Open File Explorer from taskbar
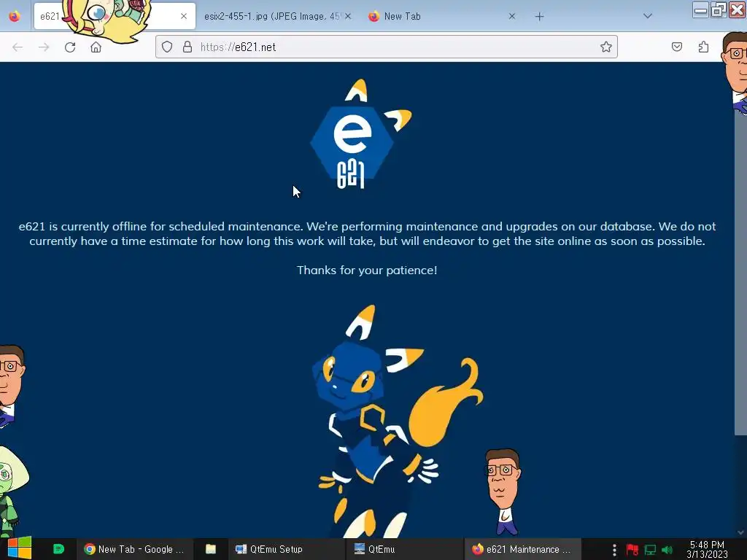This screenshot has height=560, width=747. 211,549
